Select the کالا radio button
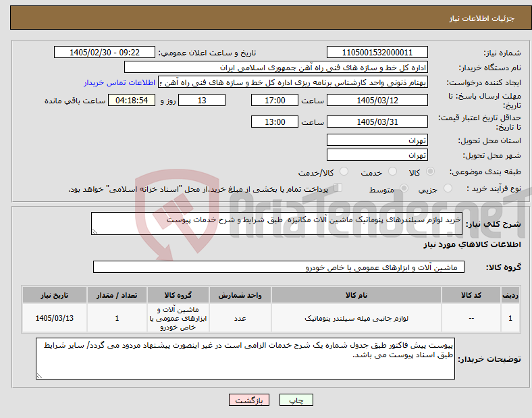This screenshot has height=418, width=532. pos(430,172)
